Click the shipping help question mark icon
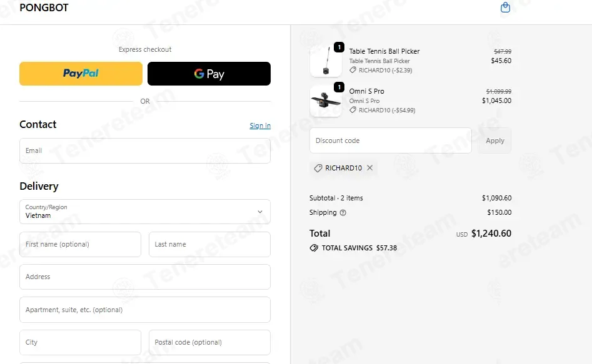 pyautogui.click(x=343, y=213)
